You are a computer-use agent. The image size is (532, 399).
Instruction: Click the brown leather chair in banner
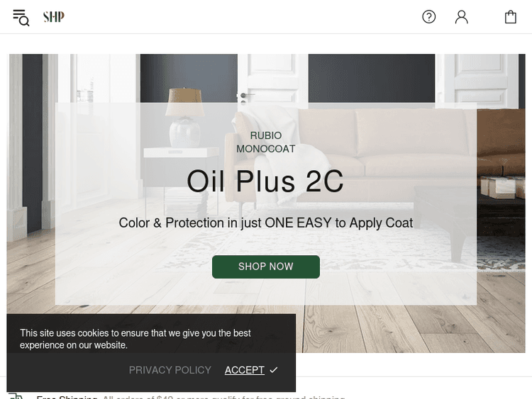[501, 142]
